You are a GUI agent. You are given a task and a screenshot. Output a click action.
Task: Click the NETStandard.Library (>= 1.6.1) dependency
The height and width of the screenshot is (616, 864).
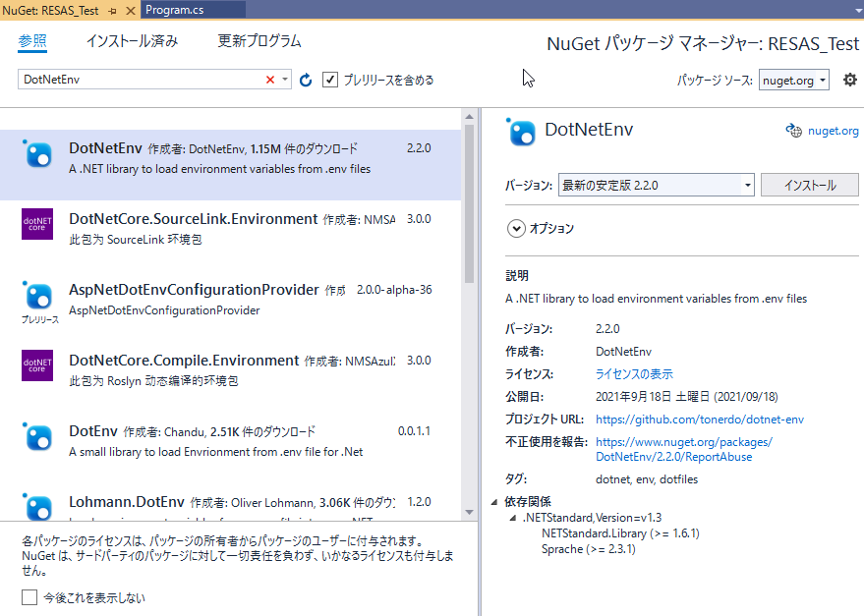pyautogui.click(x=620, y=533)
